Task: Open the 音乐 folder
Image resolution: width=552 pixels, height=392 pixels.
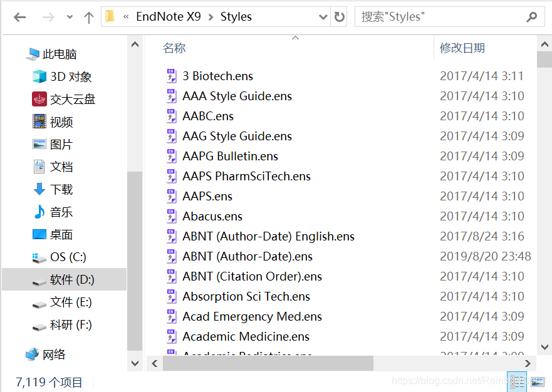Action: pos(53,212)
